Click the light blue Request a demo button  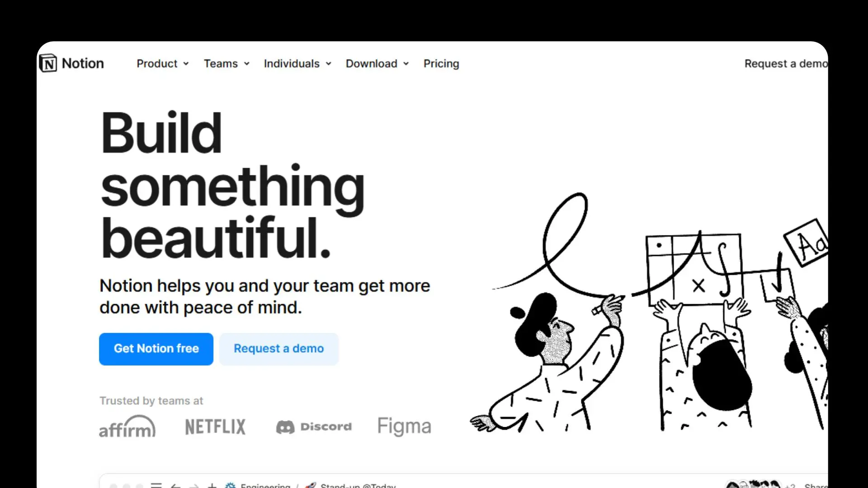coord(279,349)
